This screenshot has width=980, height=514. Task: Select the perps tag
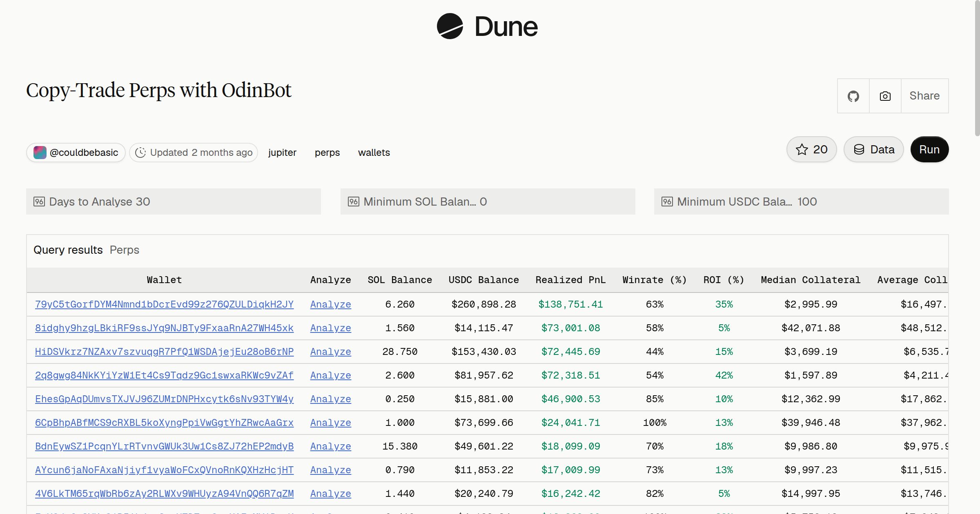pyautogui.click(x=327, y=153)
